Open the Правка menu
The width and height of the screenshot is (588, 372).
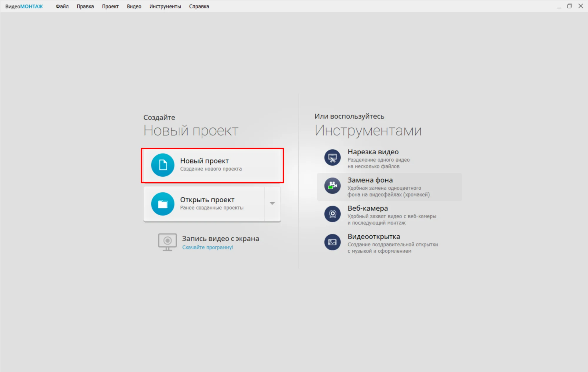[85, 6]
